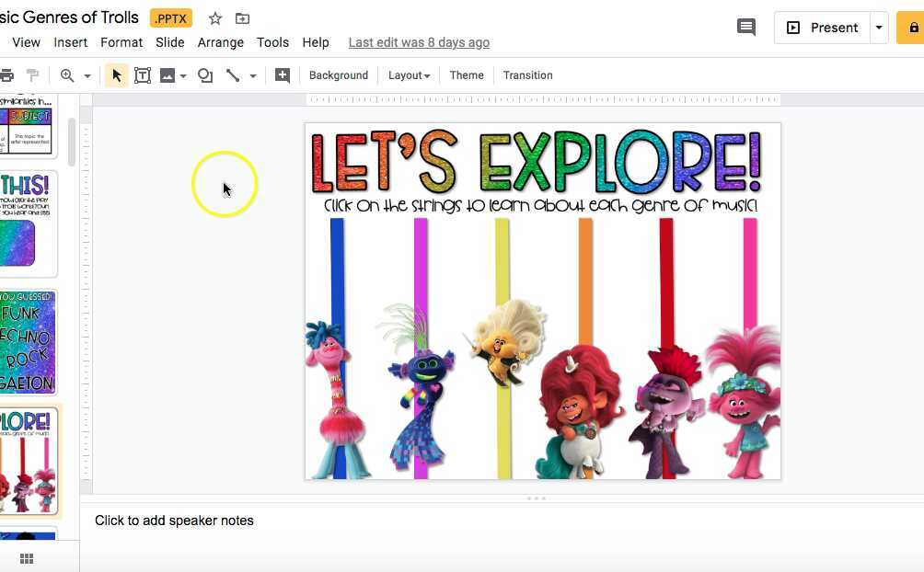Viewport: 924px width, 572px height.
Task: Expand the Line tool options dropdown
Action: [252, 75]
